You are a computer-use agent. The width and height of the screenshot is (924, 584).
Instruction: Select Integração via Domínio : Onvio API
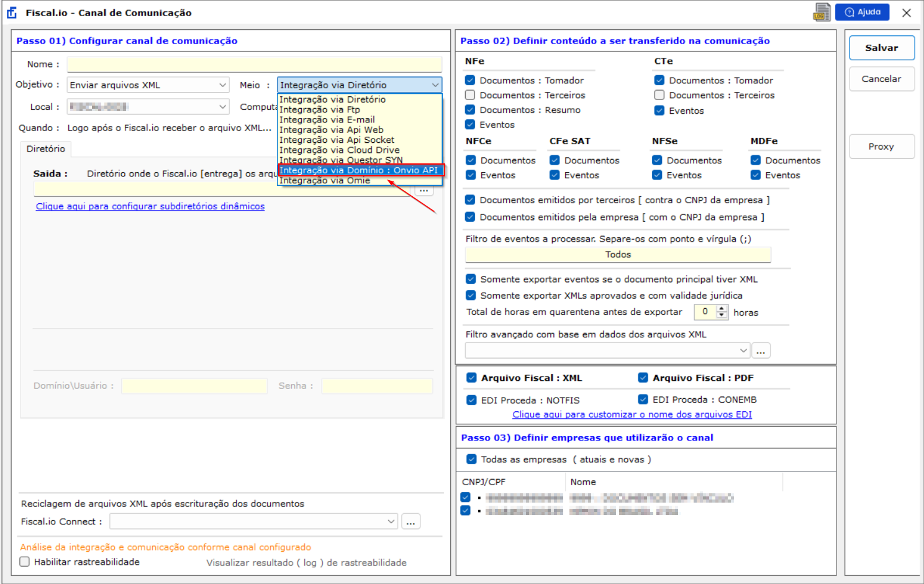coord(360,170)
